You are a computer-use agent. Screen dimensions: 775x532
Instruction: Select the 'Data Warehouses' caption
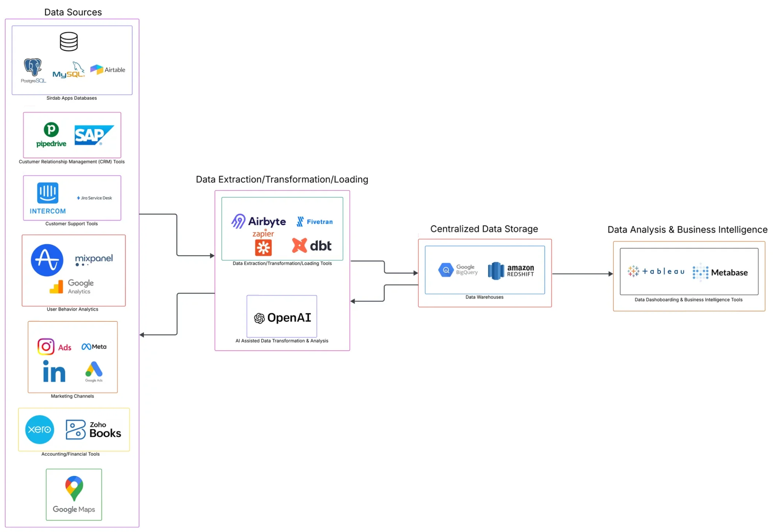click(484, 297)
